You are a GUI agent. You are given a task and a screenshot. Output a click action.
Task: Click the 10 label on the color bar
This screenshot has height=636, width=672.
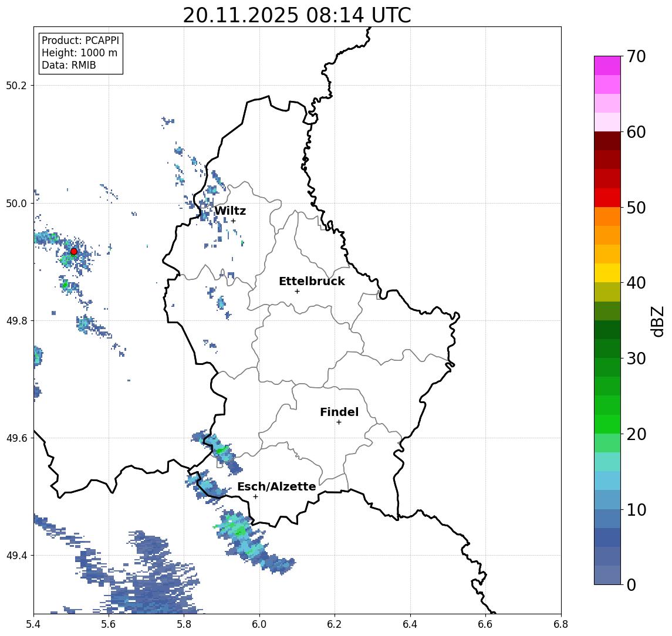pos(636,509)
